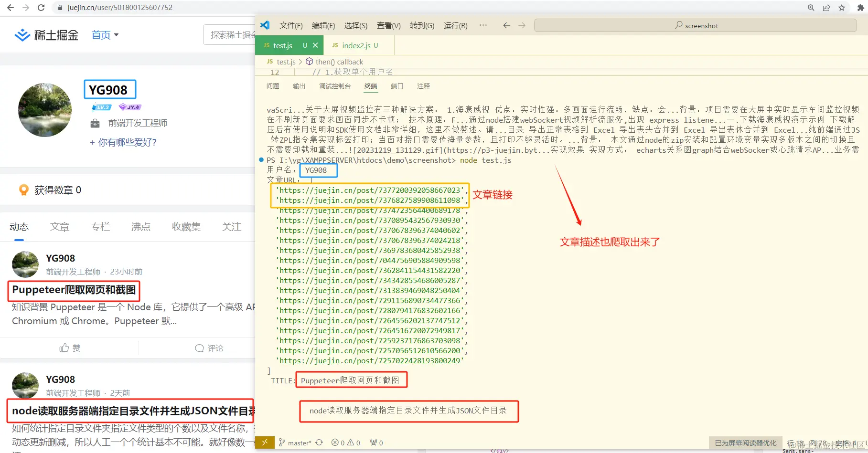Switch to the 关注 profile tab
The image size is (868, 453).
232,227
